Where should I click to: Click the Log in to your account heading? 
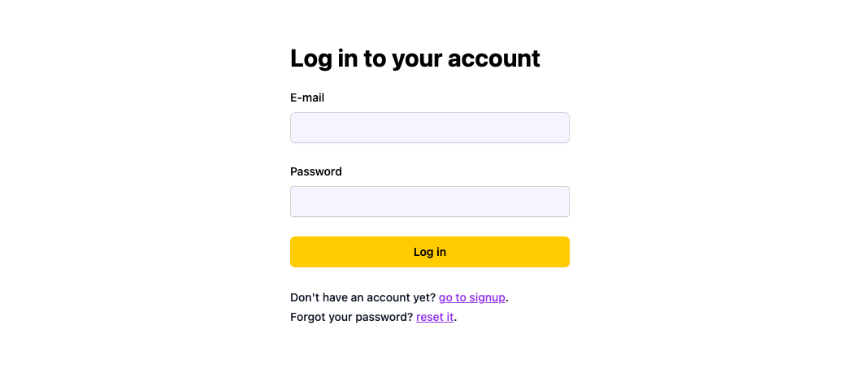[414, 58]
